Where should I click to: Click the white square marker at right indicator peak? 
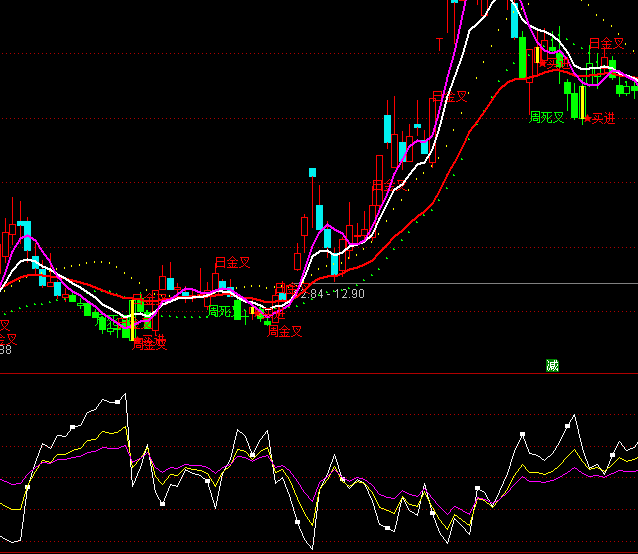[567, 424]
